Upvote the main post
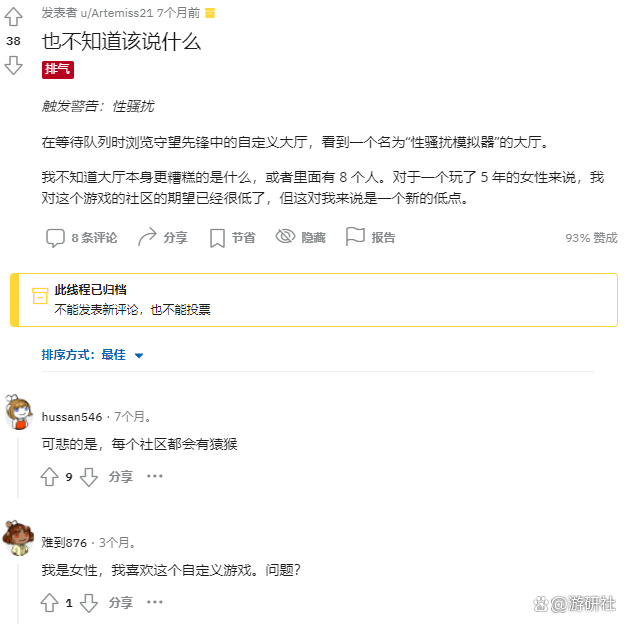This screenshot has height=626, width=629. click(x=13, y=17)
